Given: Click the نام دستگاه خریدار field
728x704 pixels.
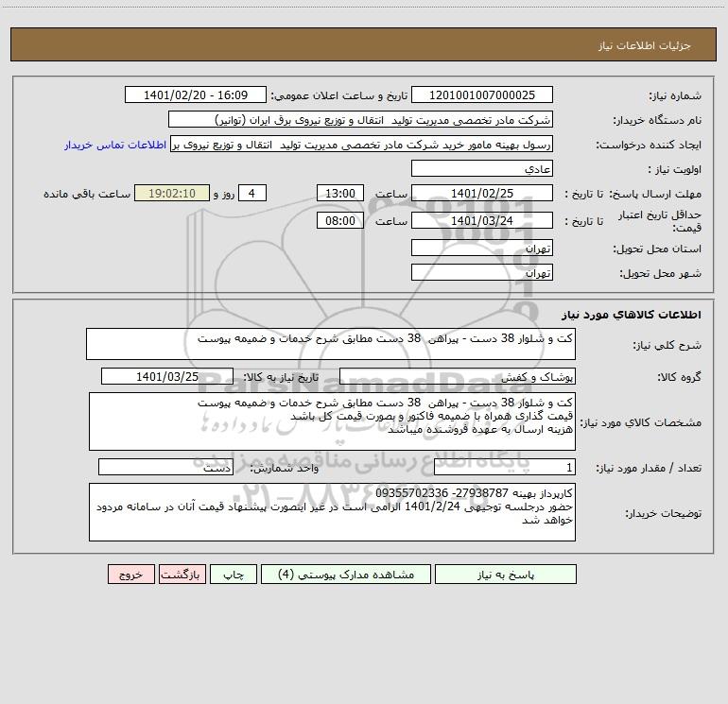Looking at the screenshot, I should pyautogui.click(x=360, y=119).
